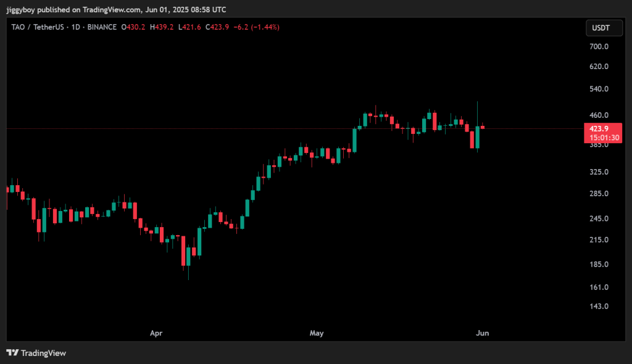Click the Apr label on time axis

(156, 333)
